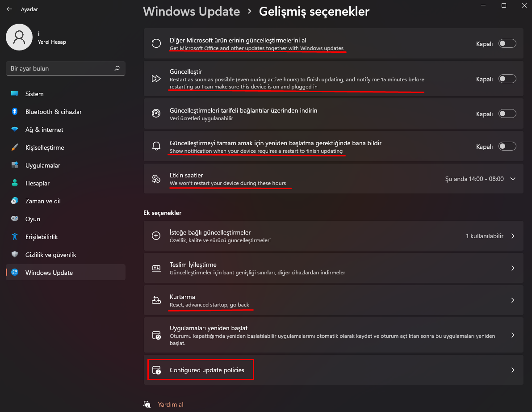The width and height of the screenshot is (532, 412).
Task: Click the Kişiselleştirme paintbrush icon
Action: click(x=15, y=147)
